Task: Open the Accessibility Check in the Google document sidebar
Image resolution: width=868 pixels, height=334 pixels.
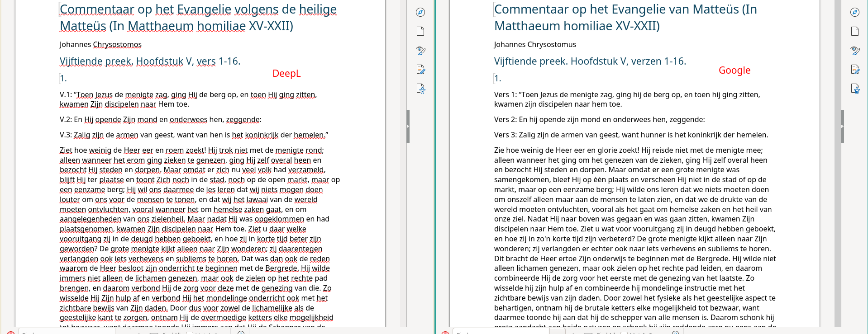Action: coord(855,89)
